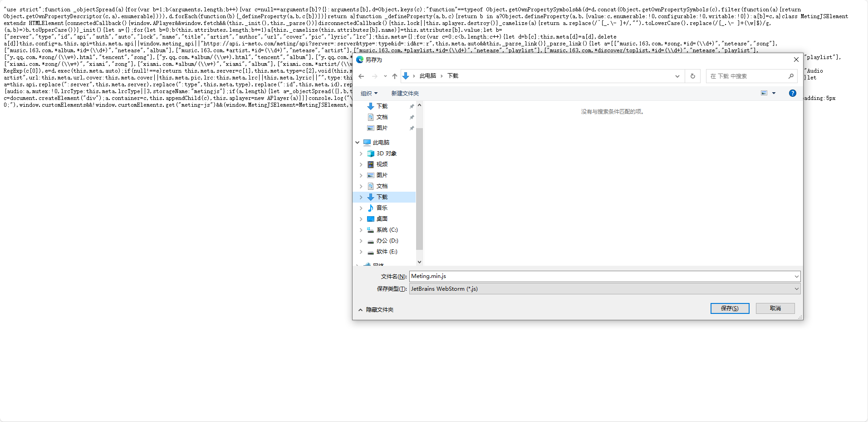Expand the 系统 (C:) drive node
868x422 pixels.
coord(361,230)
